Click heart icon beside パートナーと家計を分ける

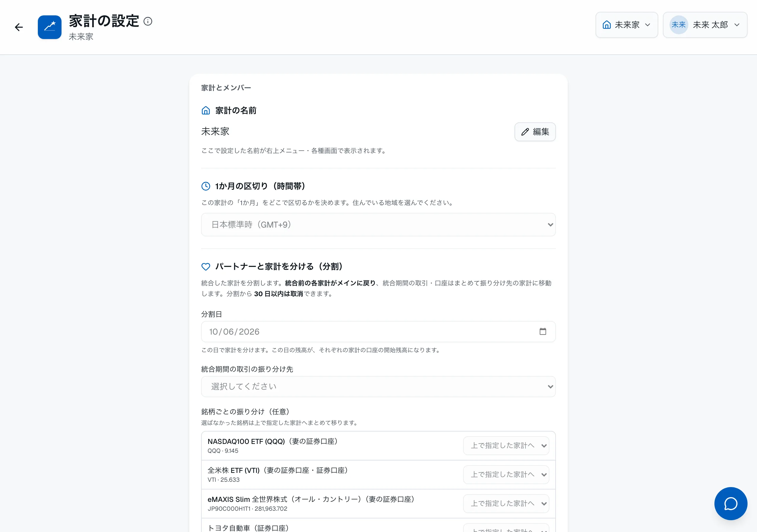coord(206,266)
